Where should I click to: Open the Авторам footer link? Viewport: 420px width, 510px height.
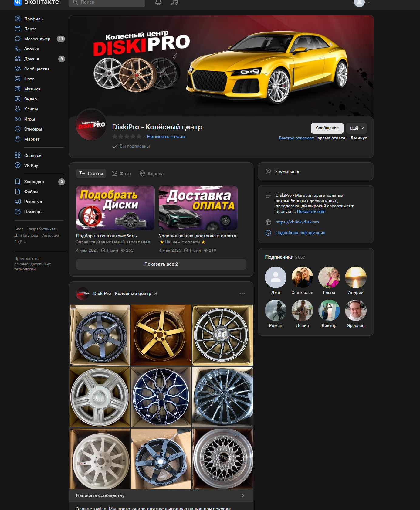pos(51,236)
